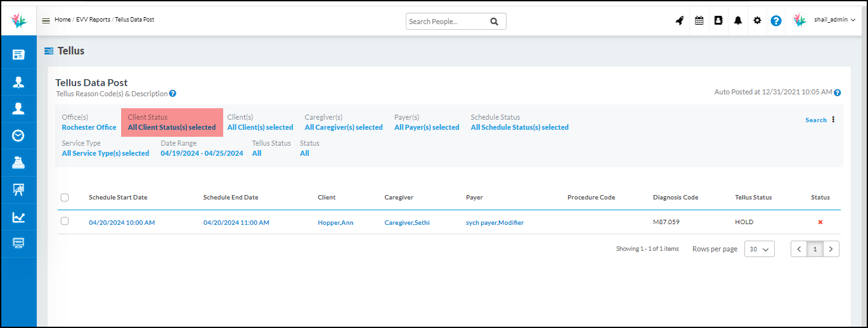The width and height of the screenshot is (868, 328).
Task: Click the notifications bell icon
Action: (737, 20)
